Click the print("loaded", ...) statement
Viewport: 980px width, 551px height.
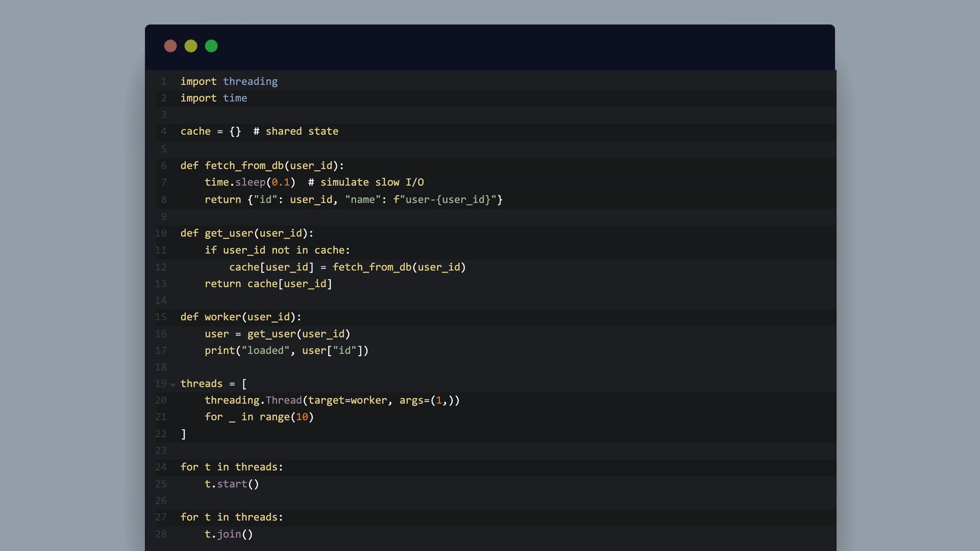click(x=287, y=350)
